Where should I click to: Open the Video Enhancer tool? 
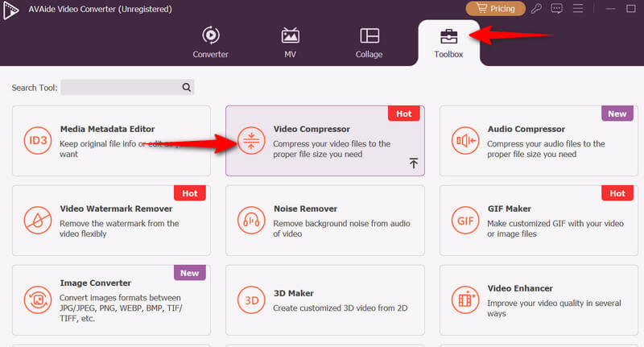point(539,300)
